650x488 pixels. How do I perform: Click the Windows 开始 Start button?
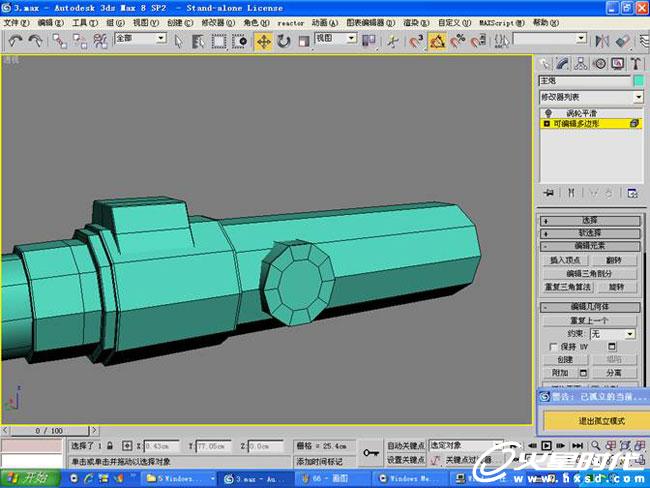[30, 478]
